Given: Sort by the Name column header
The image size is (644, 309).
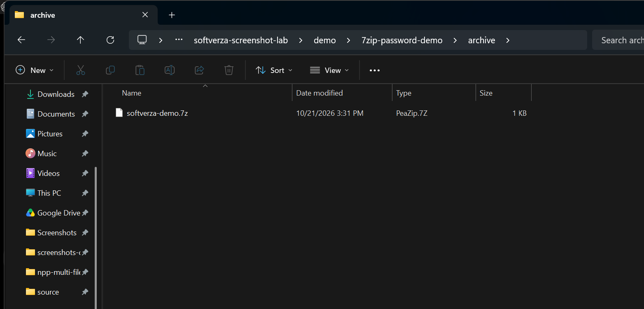Looking at the screenshot, I should pyautogui.click(x=132, y=93).
